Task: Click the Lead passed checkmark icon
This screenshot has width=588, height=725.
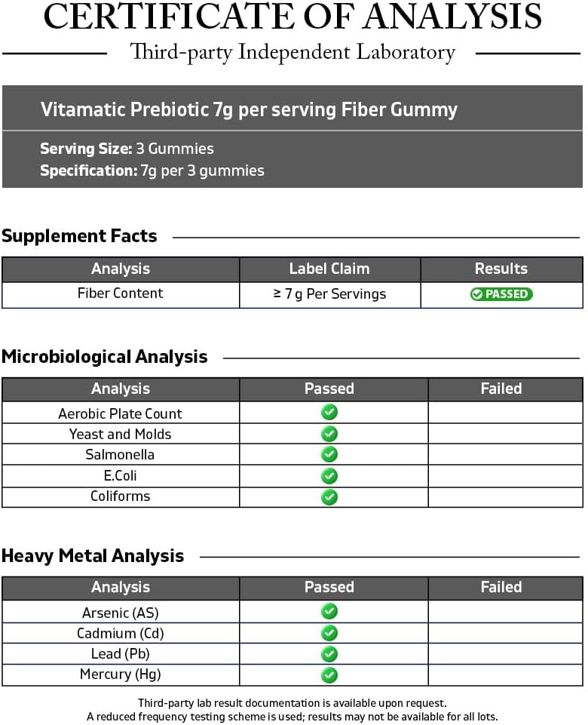Action: pyautogui.click(x=329, y=654)
